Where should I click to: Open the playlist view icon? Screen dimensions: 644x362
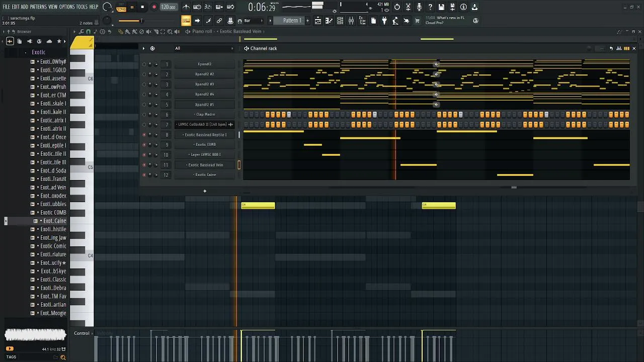click(x=318, y=21)
